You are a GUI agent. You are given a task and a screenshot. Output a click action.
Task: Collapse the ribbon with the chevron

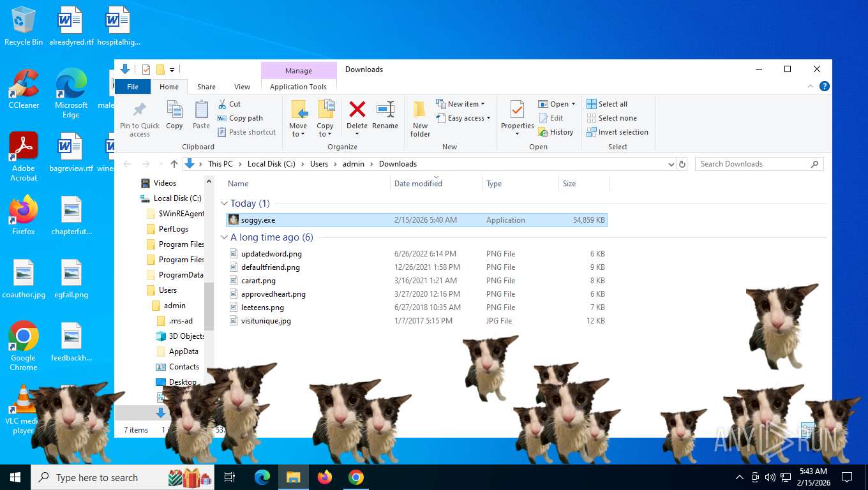(x=812, y=86)
